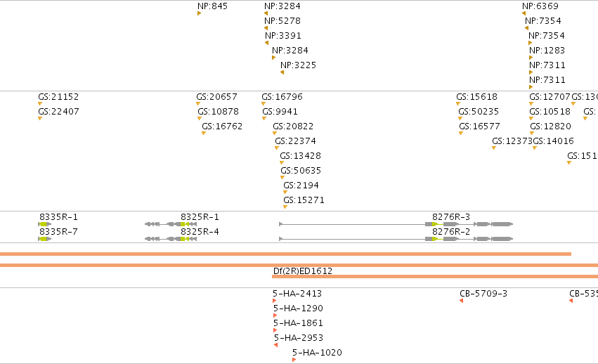Image resolution: width=598 pixels, height=364 pixels.
Task: Click the GS:15271 insertion label
Action: pyautogui.click(x=304, y=200)
